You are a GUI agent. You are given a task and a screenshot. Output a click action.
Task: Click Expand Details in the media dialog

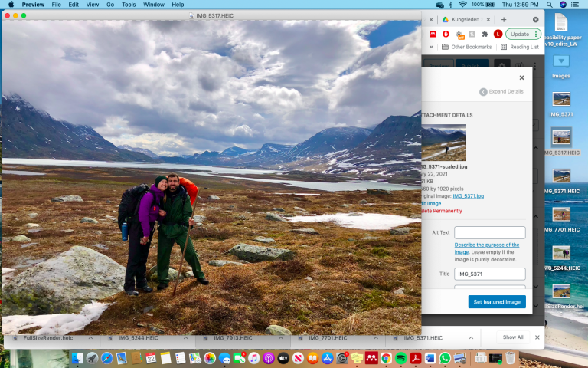[501, 91]
